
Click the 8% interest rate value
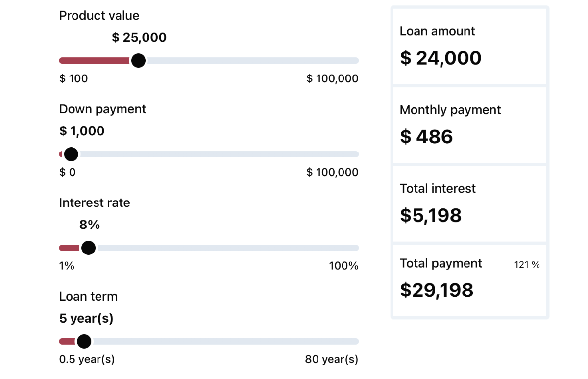coord(90,225)
